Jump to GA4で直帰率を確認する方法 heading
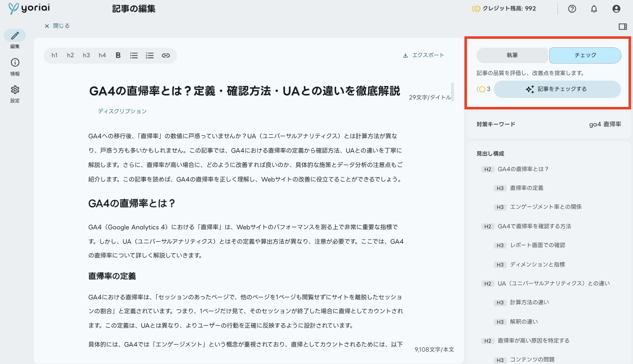Screen dimensions: 633x364 [534, 226]
